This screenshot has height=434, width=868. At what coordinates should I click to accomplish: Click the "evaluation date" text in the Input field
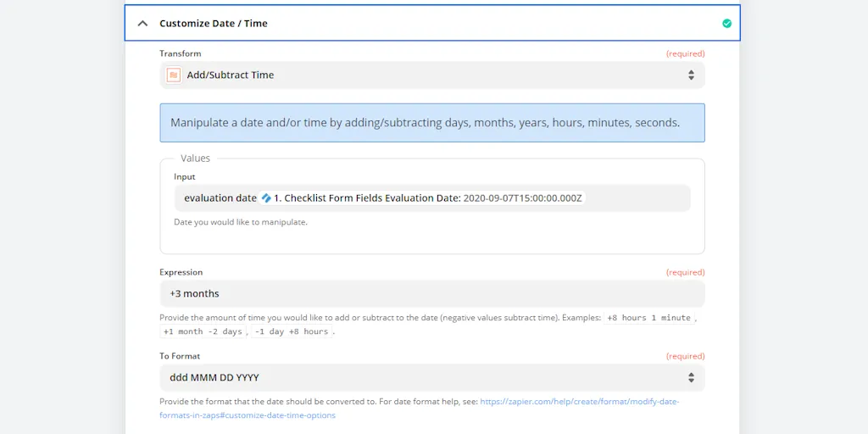pos(220,198)
